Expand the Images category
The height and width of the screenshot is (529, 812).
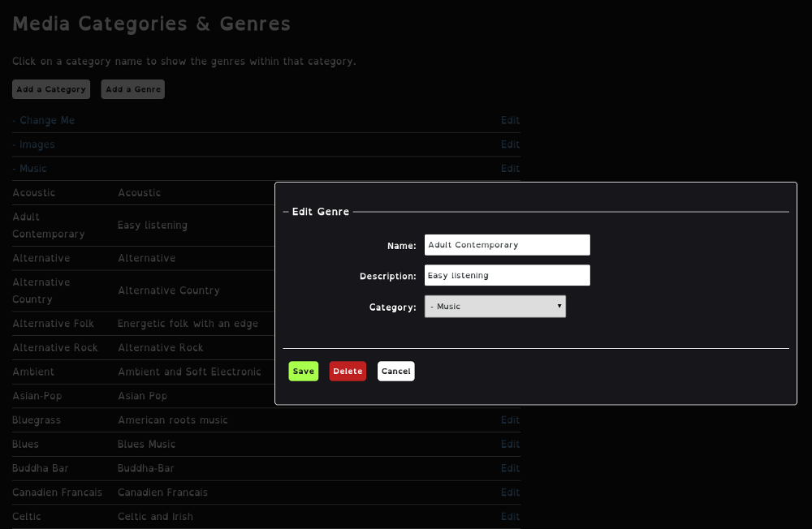(33, 144)
